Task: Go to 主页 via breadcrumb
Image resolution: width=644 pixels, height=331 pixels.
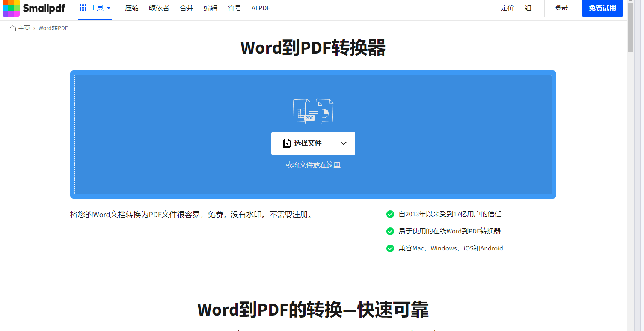Action: pyautogui.click(x=24, y=28)
